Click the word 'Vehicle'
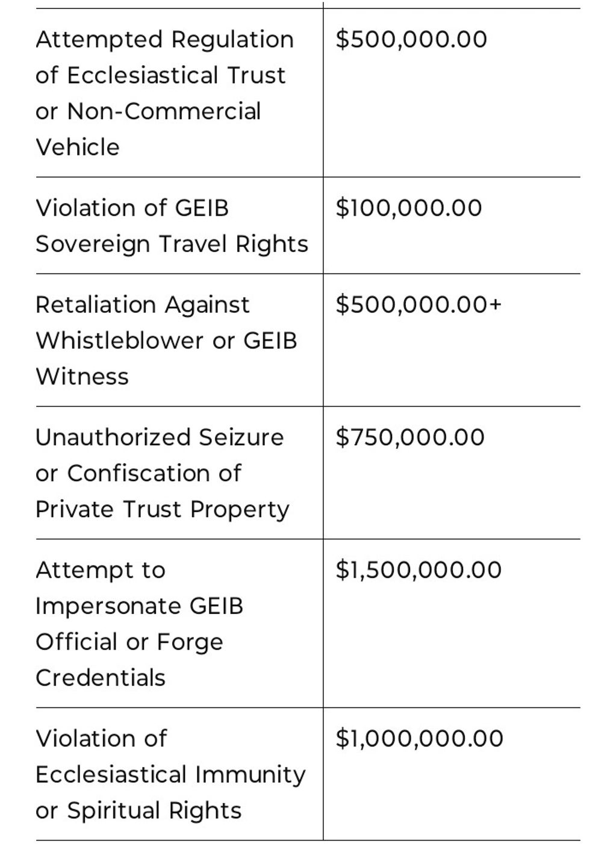Screen dimensions: 616x849 (x=78, y=147)
